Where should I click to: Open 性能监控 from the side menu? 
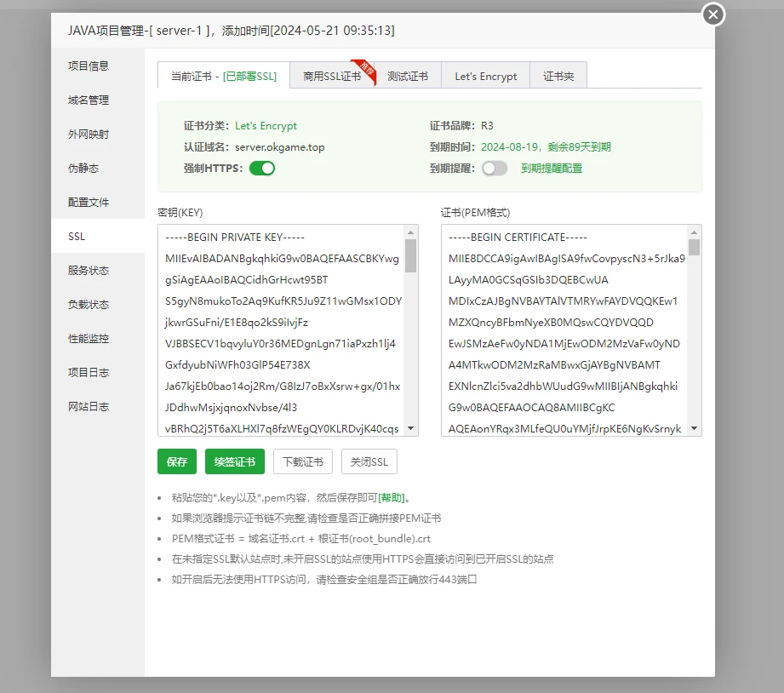(x=89, y=338)
